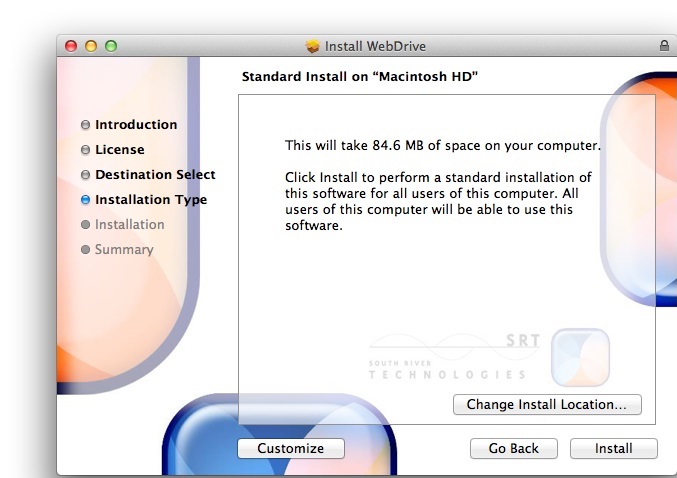Screen dimensions: 677x478
Task: Click the "84.6 MB of space" text
Action: click(x=425, y=146)
